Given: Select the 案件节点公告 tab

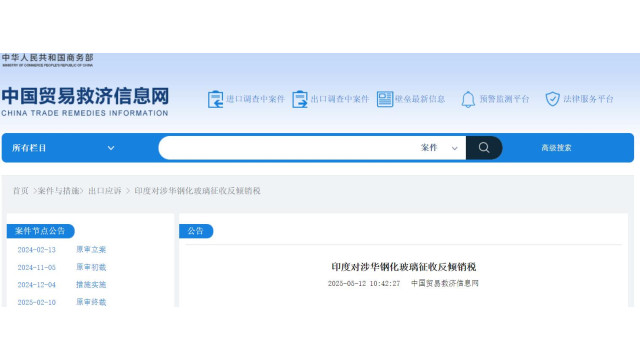Looking at the screenshot, I should click(x=40, y=231).
